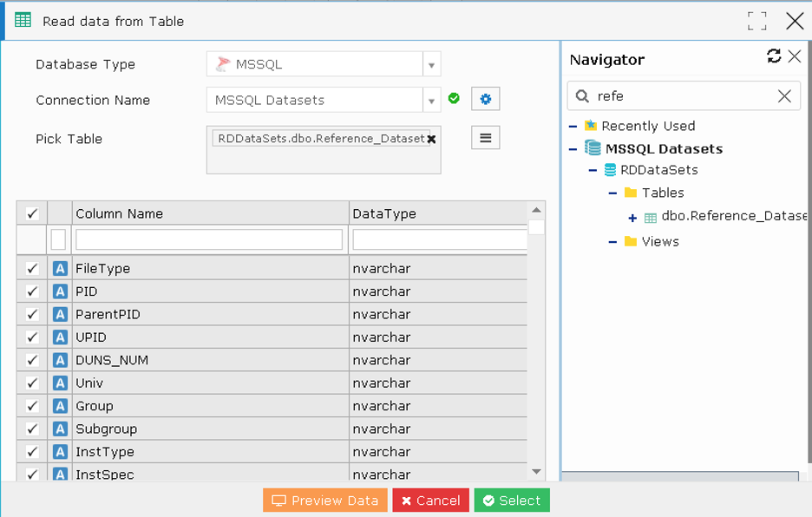Image resolution: width=812 pixels, height=517 pixels.
Task: Click the Views folder icon
Action: tap(630, 241)
